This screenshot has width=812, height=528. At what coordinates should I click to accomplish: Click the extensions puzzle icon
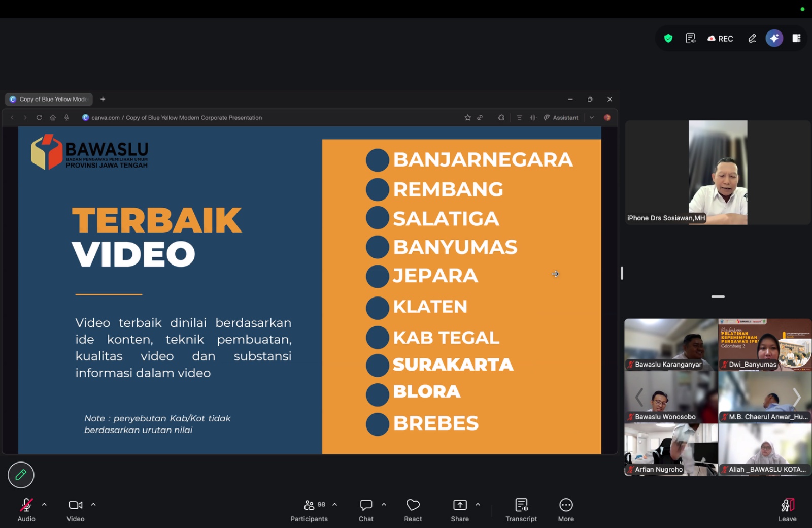click(x=501, y=117)
